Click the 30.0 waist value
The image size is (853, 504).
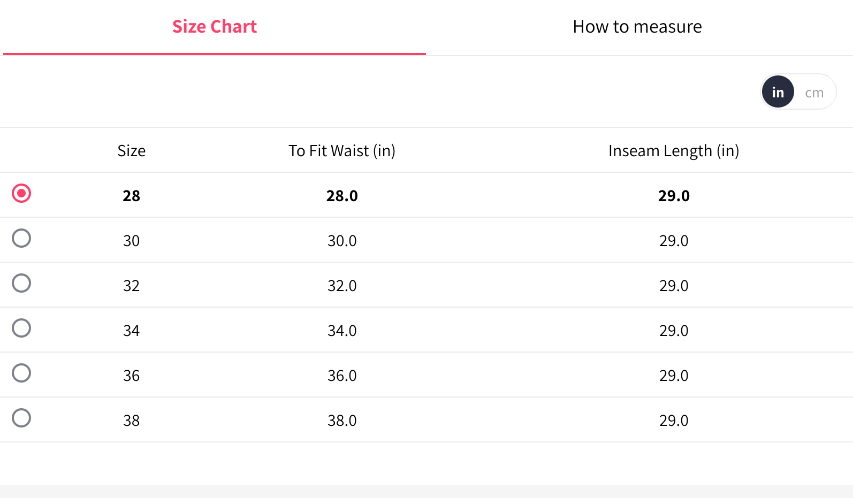(342, 241)
